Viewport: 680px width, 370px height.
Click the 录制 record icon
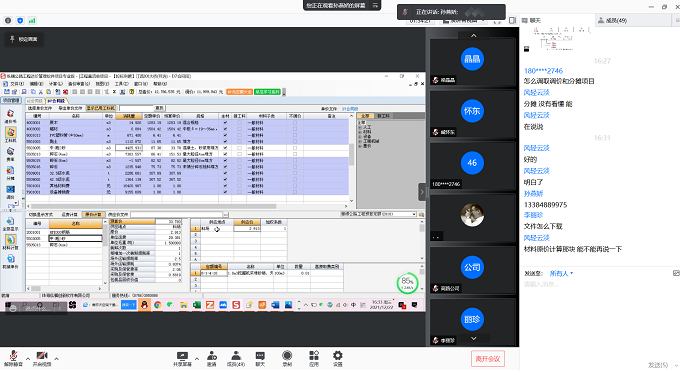(x=287, y=359)
